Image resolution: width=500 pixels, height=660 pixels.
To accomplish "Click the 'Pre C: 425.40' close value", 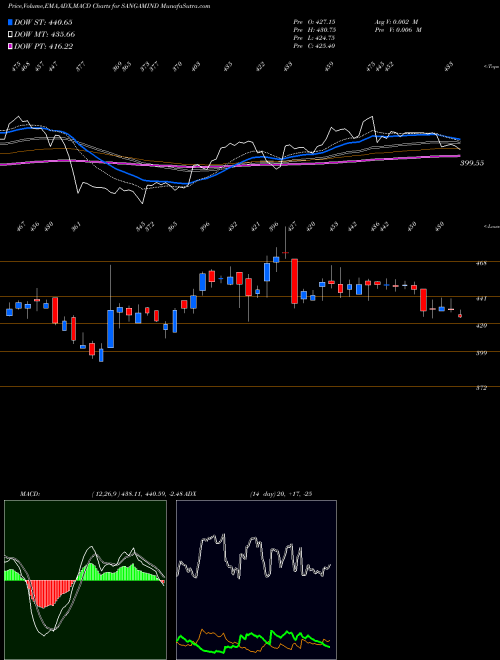I will click(x=314, y=46).
